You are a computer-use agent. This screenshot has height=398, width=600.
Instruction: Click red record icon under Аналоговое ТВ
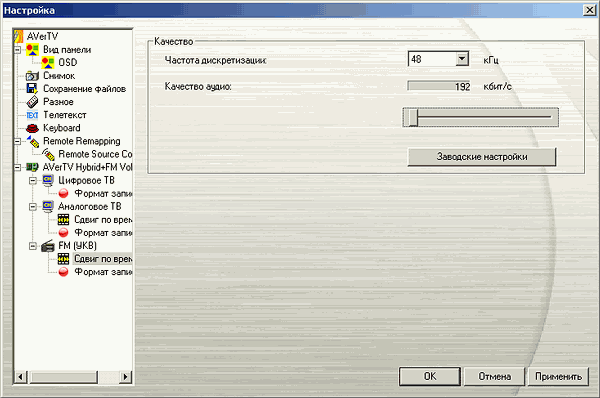[x=64, y=233]
